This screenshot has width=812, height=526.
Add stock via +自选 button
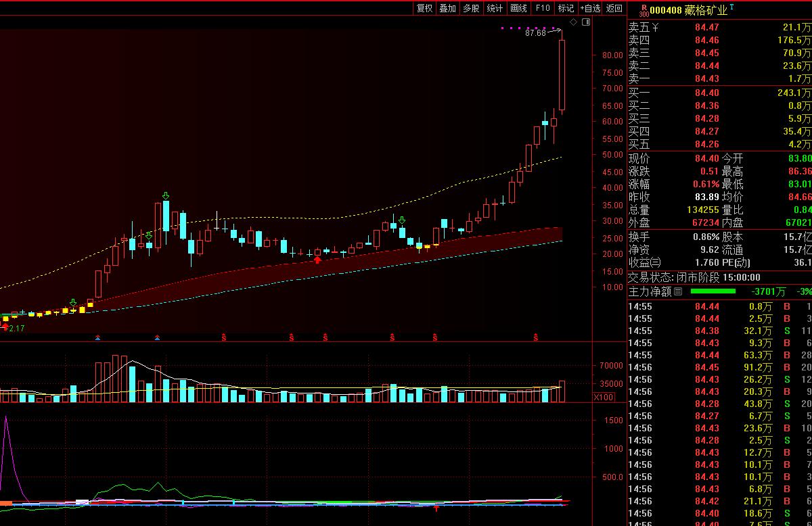coord(589,8)
